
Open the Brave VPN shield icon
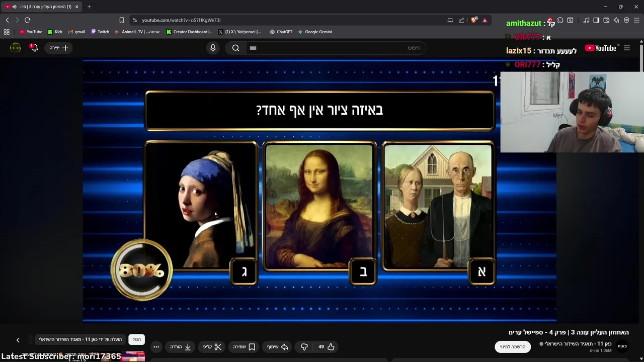(x=626, y=20)
